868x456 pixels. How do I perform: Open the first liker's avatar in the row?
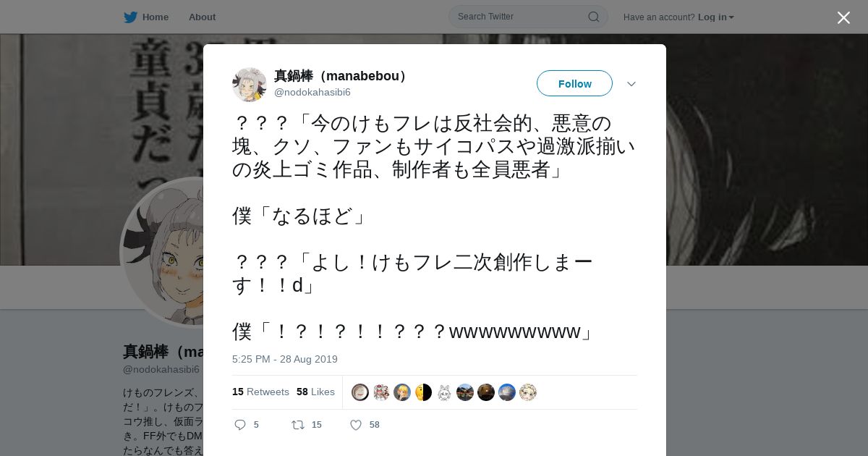tap(360, 392)
